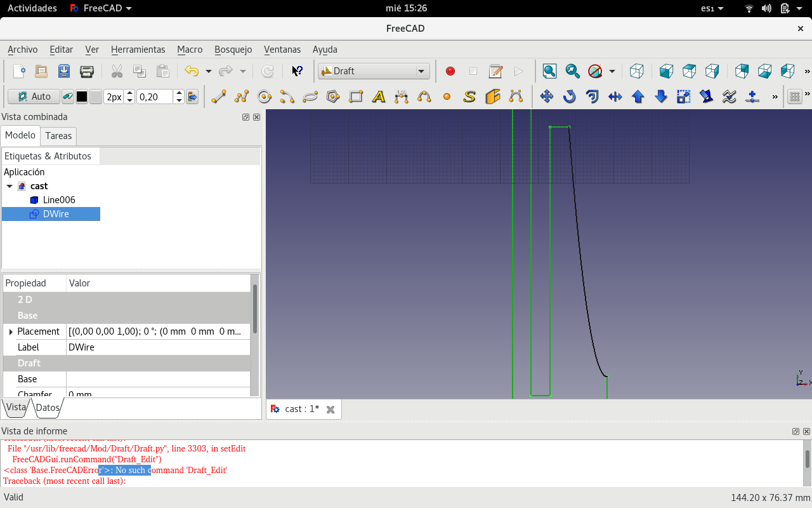Activate the Draft Move tool
Viewport: 812px width, 508px height.
click(547, 97)
